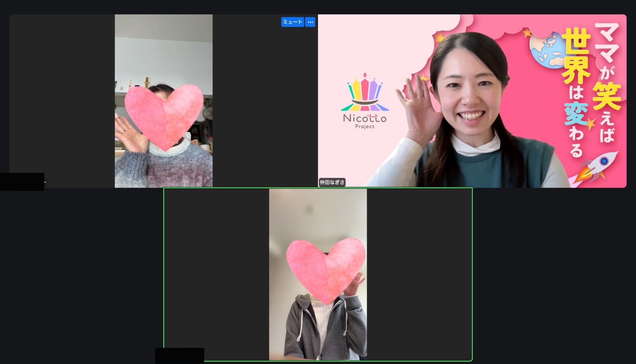Click the yellow star beside the globe

tap(527, 32)
